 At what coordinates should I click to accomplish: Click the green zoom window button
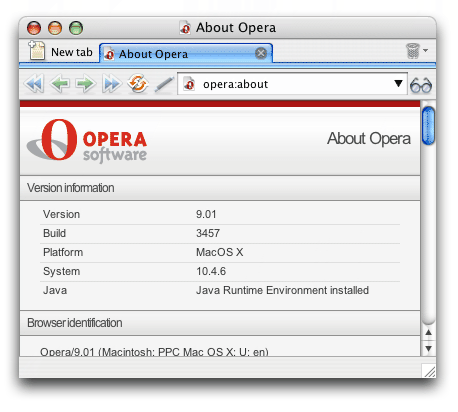[76, 28]
